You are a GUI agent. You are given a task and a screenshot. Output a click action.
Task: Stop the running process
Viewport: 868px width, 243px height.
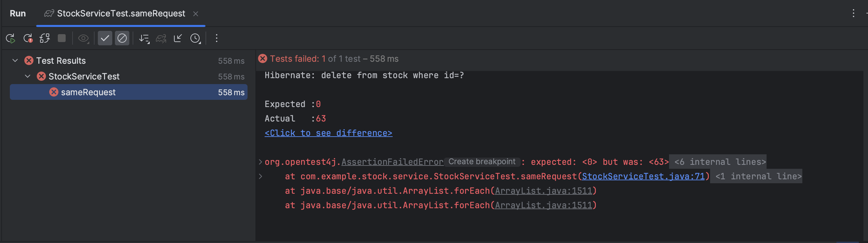[62, 38]
